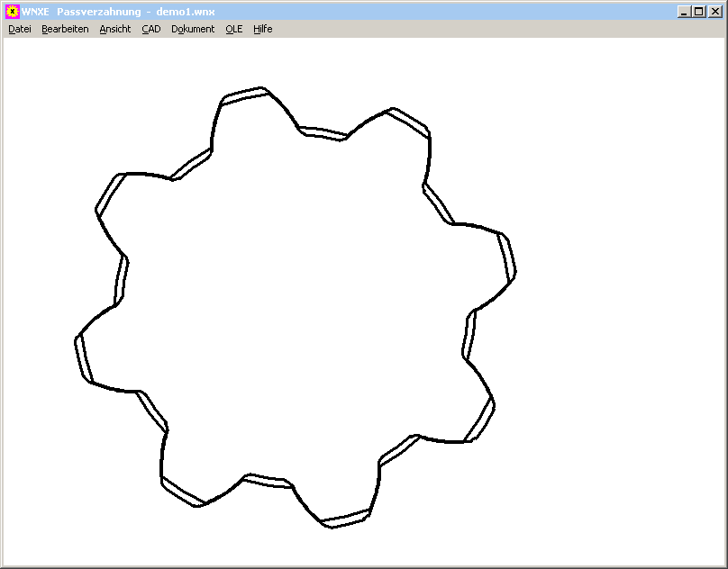The width and height of the screenshot is (728, 569).
Task: Click the center of the gear drawing
Action: click(x=295, y=306)
